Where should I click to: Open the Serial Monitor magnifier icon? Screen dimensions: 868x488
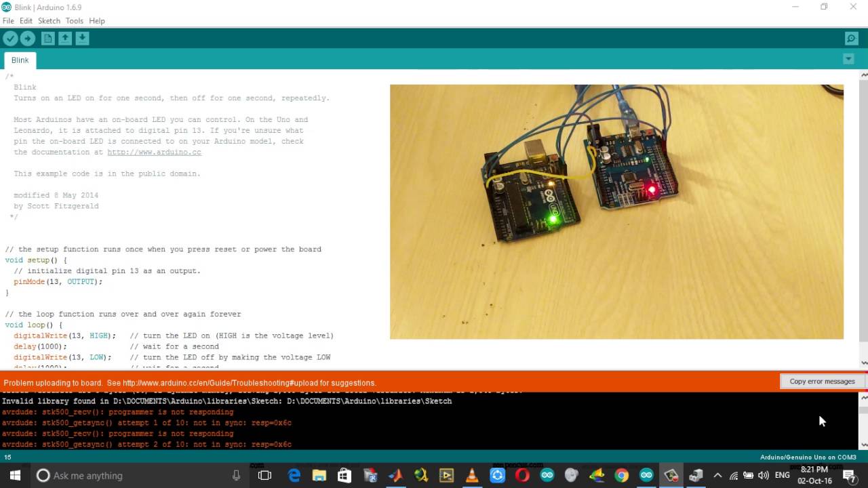[x=851, y=39]
